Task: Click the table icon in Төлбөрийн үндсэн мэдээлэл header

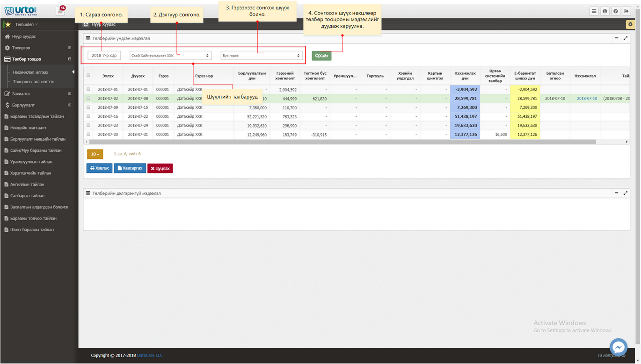Action: click(88, 38)
